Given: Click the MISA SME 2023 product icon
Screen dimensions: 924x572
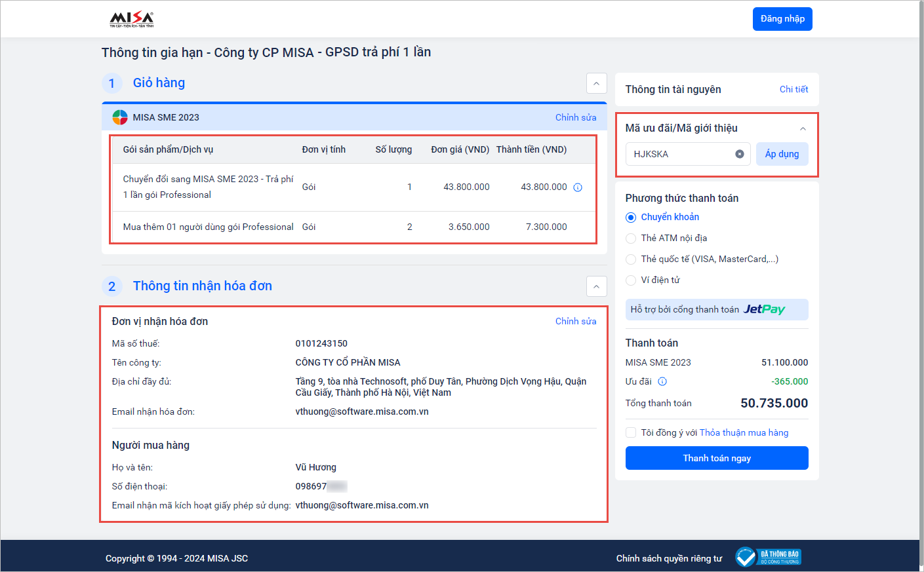Looking at the screenshot, I should (120, 117).
